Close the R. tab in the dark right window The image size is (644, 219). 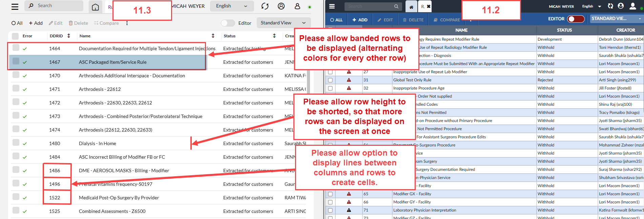[x=429, y=6]
